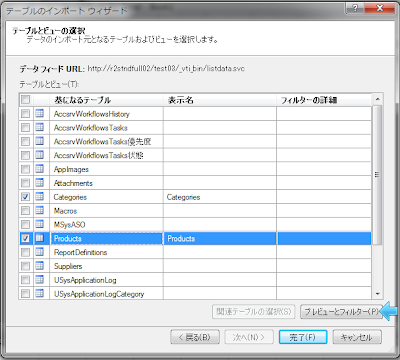Click table icon for Suppliers row
This screenshot has height=360, width=400.
click(40, 266)
